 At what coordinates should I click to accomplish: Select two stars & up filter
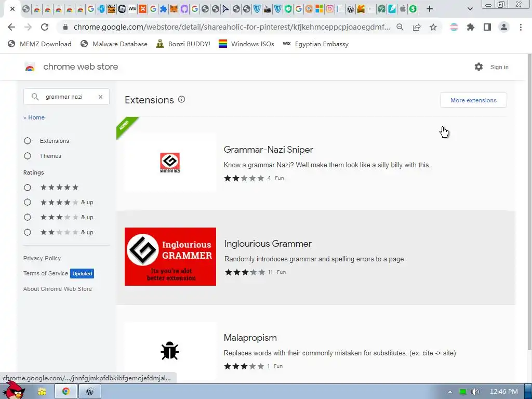tap(28, 232)
